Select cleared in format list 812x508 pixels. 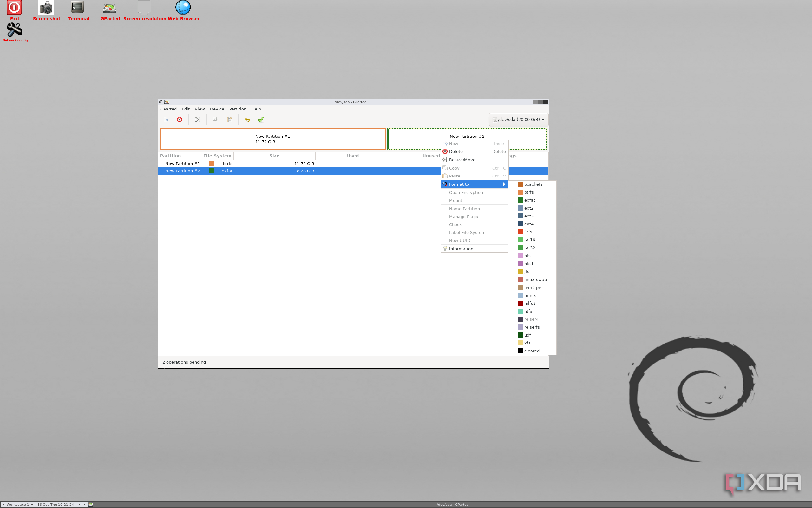pos(533,351)
